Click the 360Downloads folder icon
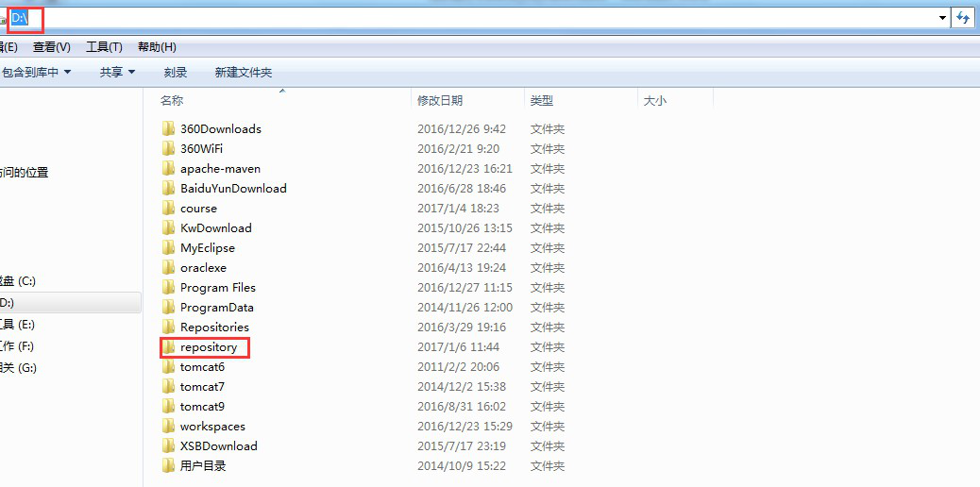980x487 pixels. [169, 129]
